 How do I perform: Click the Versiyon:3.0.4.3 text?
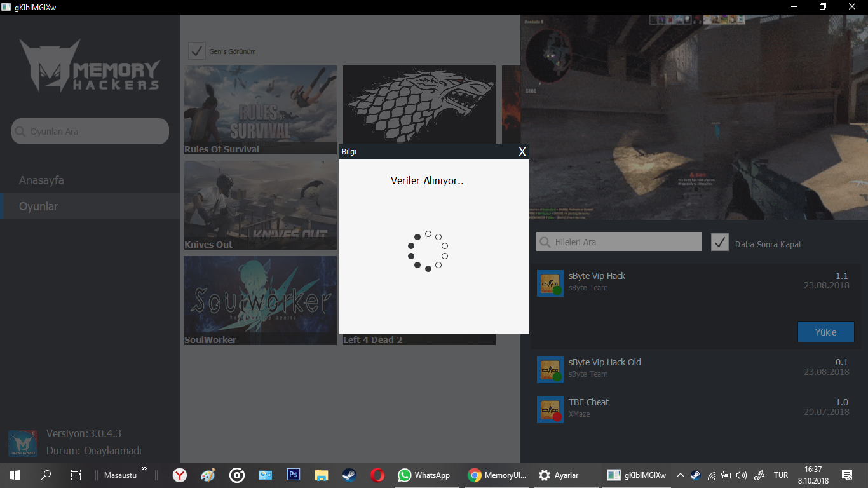point(83,433)
